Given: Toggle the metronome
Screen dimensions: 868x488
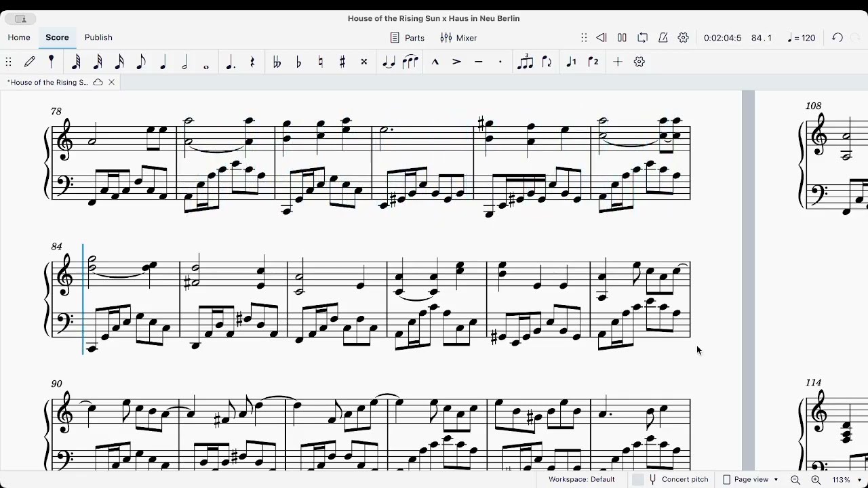Looking at the screenshot, I should [663, 38].
